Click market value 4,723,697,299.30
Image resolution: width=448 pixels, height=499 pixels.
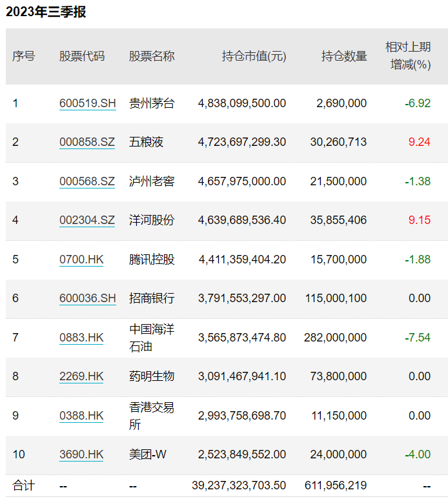(242, 142)
